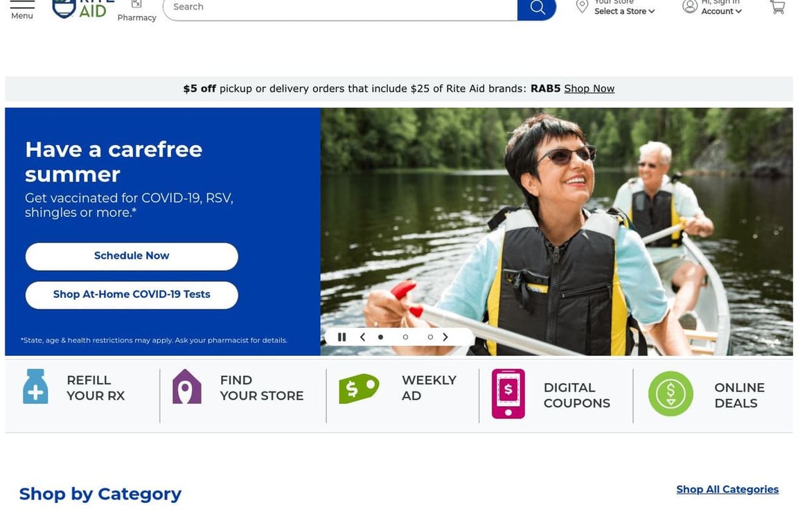This screenshot has height=532, width=798.
Task: Click the Schedule Now button
Action: (132, 256)
